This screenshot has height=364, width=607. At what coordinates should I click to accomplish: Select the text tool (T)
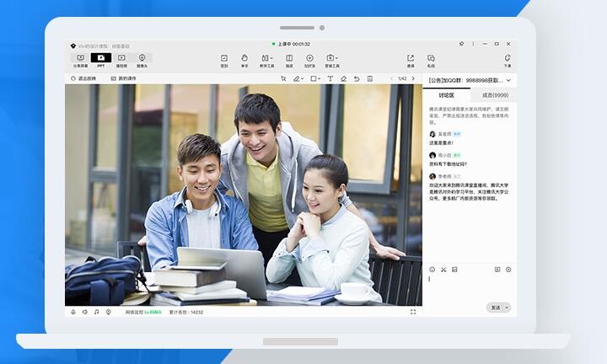(330, 78)
